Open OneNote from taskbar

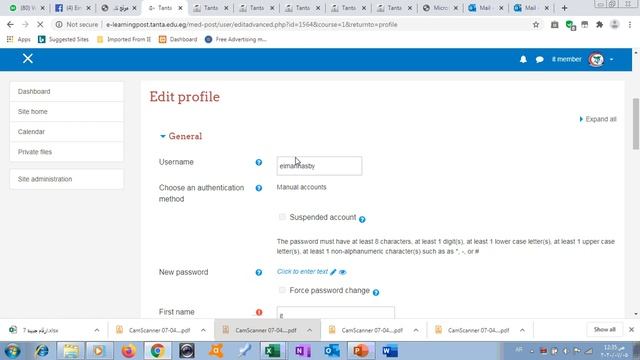(x=302, y=351)
